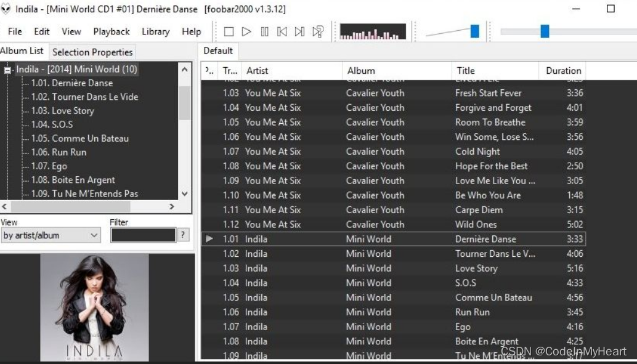Viewport: 637px width, 364px height.
Task: Click album tree scroll up arrow
Action: point(184,69)
